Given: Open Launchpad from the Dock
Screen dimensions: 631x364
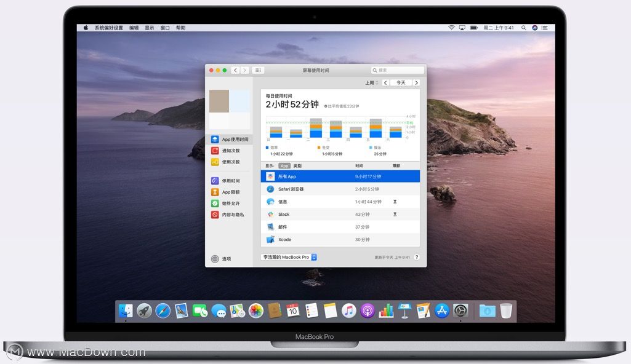Looking at the screenshot, I should [x=144, y=311].
